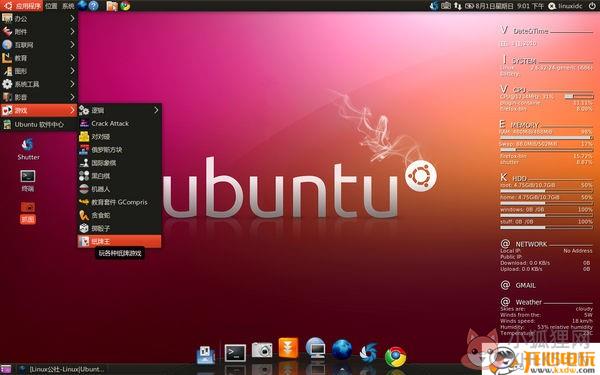Launch the Firefox globe dock icon
The image size is (600, 375).
click(x=342, y=349)
